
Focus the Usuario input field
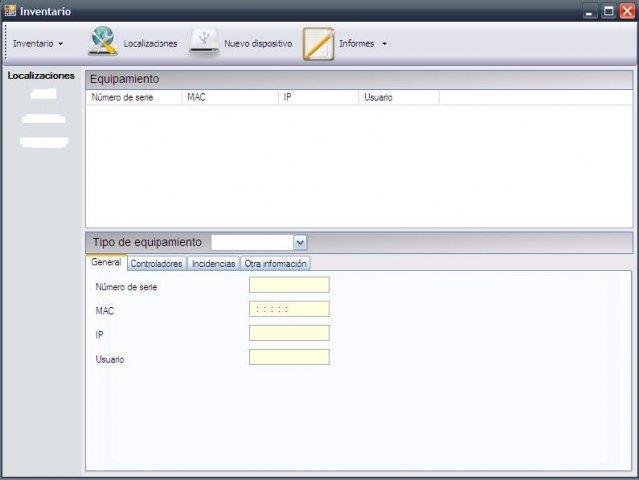[289, 357]
